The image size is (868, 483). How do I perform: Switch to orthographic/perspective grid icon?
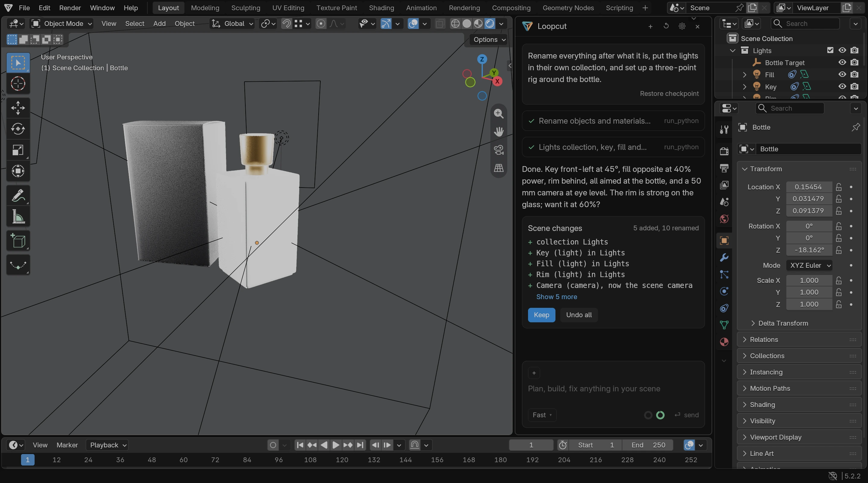pos(499,168)
